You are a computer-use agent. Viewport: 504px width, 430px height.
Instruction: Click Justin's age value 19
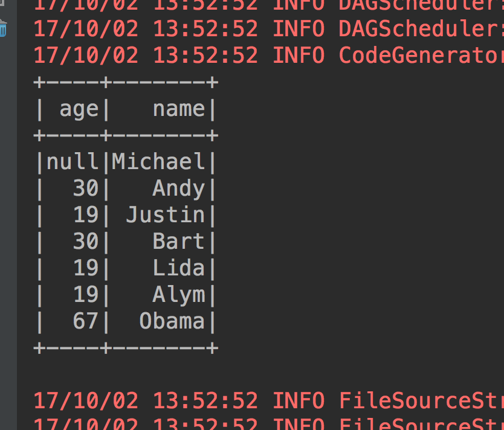[x=85, y=215]
